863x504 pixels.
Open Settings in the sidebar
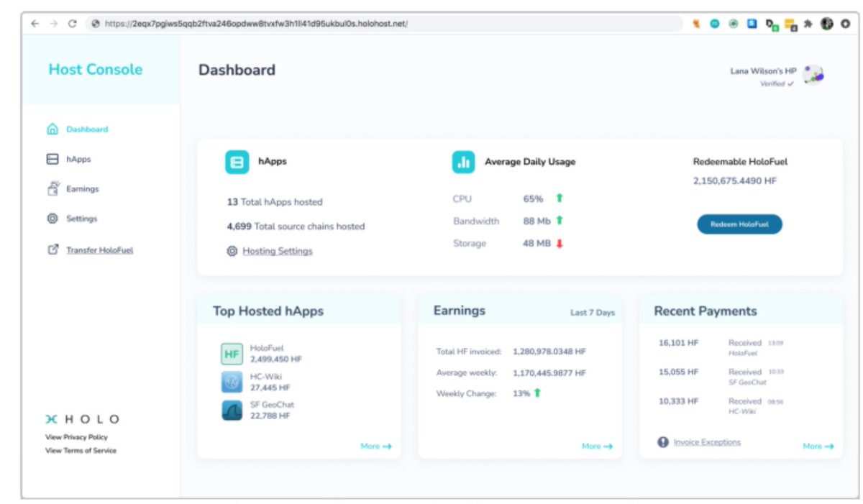coord(81,219)
